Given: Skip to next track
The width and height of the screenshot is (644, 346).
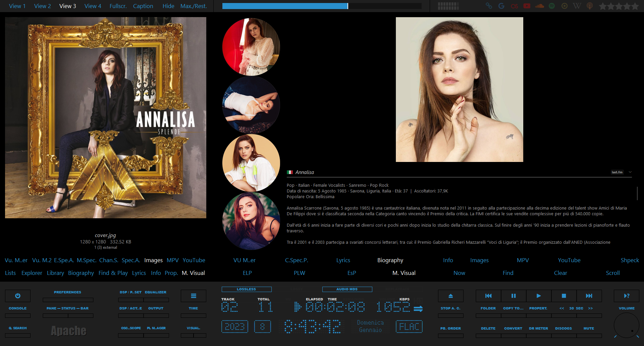Looking at the screenshot, I should click(589, 296).
